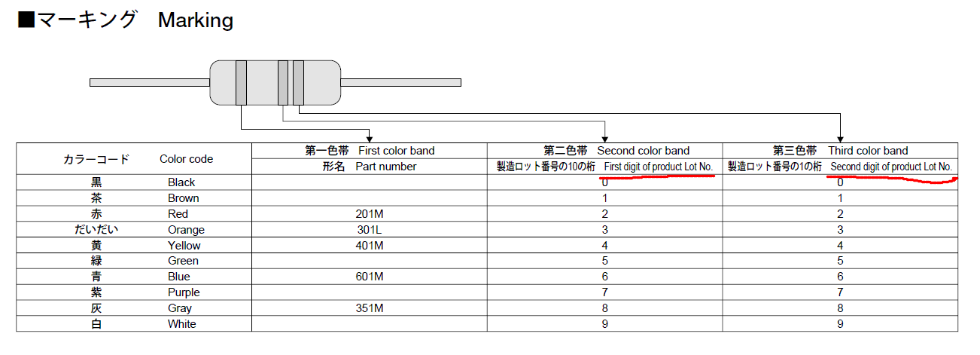Click digit 1 in Second color band column

pos(605,198)
